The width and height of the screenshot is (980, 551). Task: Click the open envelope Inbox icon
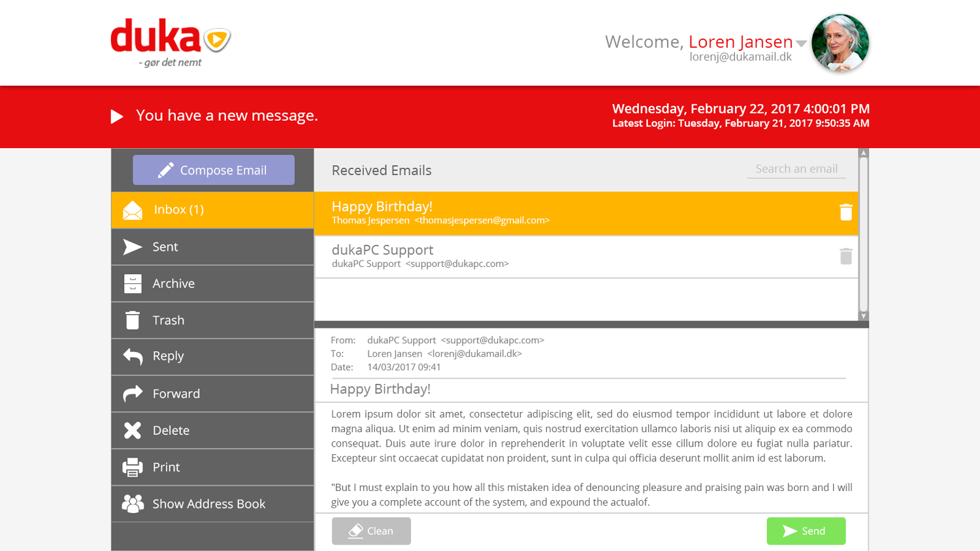coord(133,210)
